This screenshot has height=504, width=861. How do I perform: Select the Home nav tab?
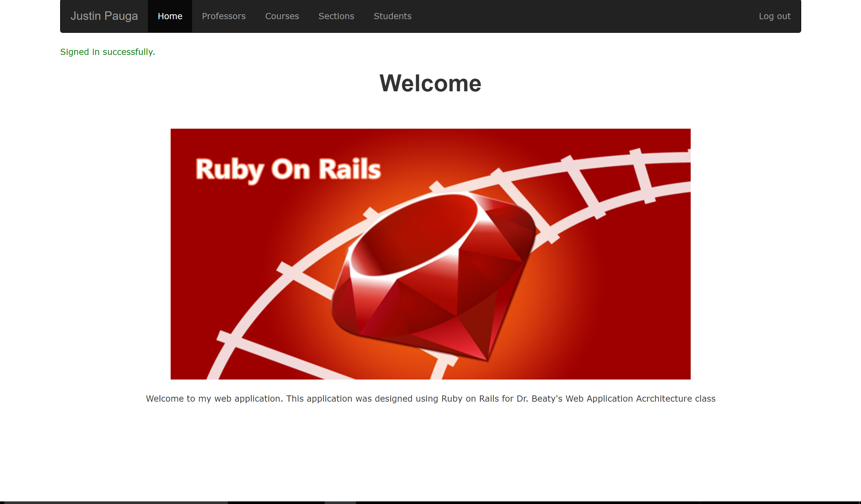pos(170,16)
